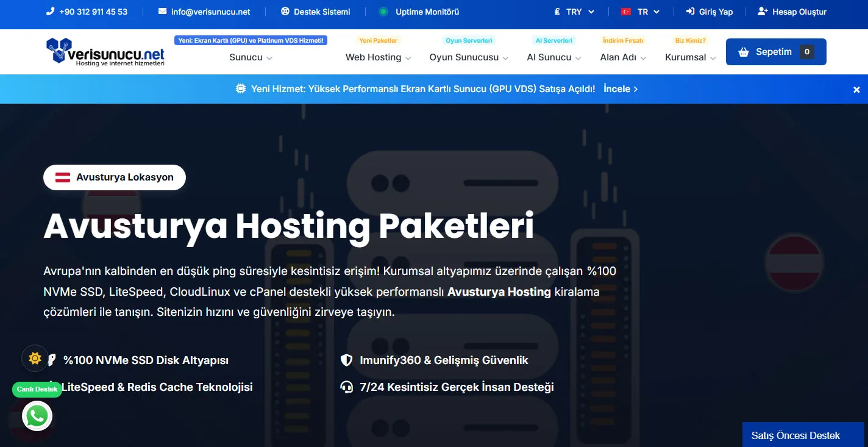Click the Giriş Yap link
The width and height of the screenshot is (868, 447).
pos(710,12)
